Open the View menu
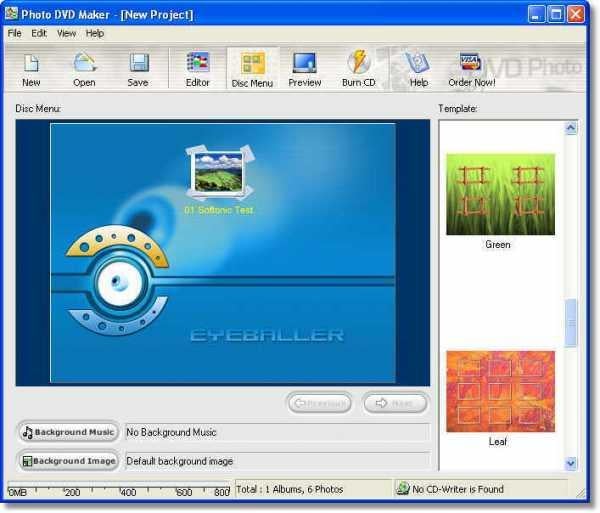This screenshot has width=600, height=513. tap(67, 33)
